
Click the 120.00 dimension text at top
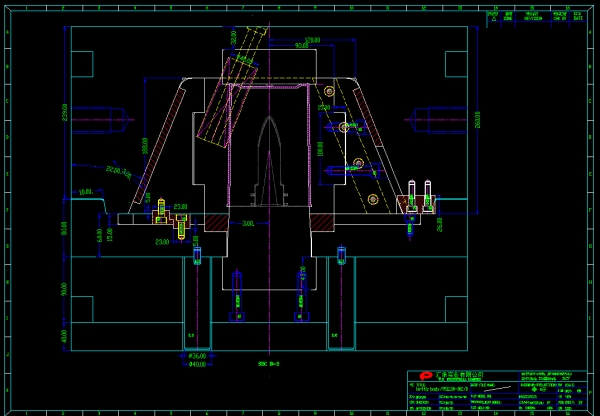point(312,40)
